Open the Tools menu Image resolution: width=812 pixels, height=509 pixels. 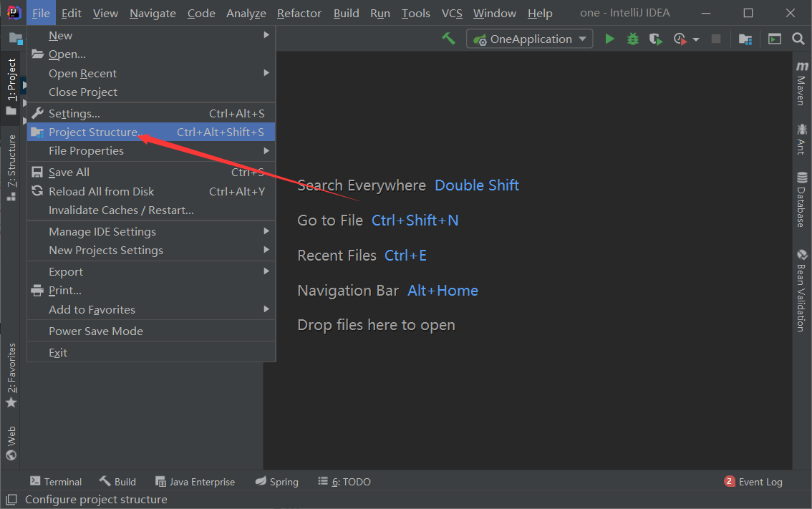coord(416,13)
